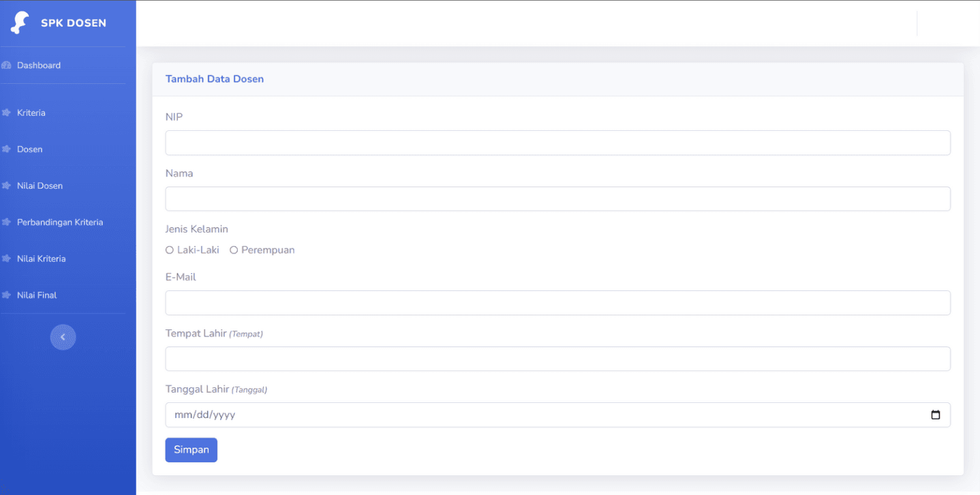Click the icon beside Dosen menu
This screenshot has height=495, width=980.
pyautogui.click(x=7, y=149)
